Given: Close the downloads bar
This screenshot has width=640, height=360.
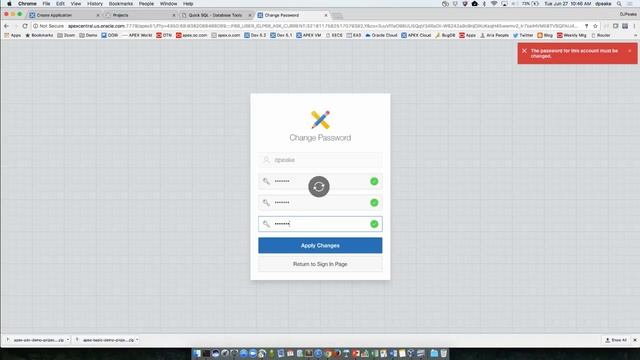Looking at the screenshot, I should coord(635,340).
